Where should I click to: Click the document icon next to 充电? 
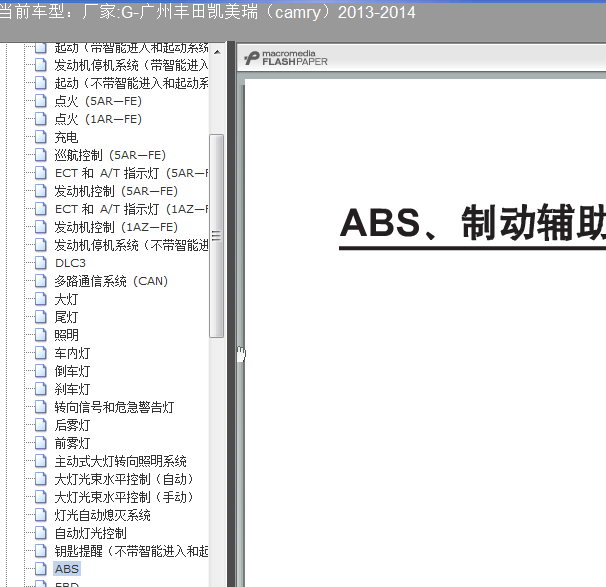[x=41, y=137]
